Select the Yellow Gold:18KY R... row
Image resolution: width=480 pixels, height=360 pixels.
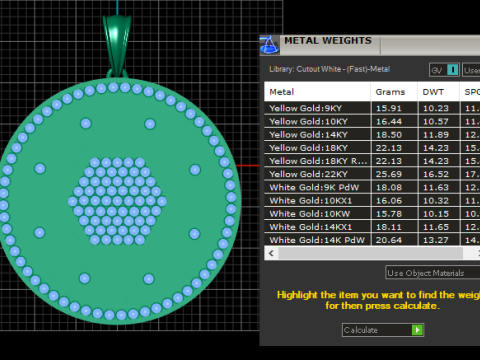(x=372, y=161)
